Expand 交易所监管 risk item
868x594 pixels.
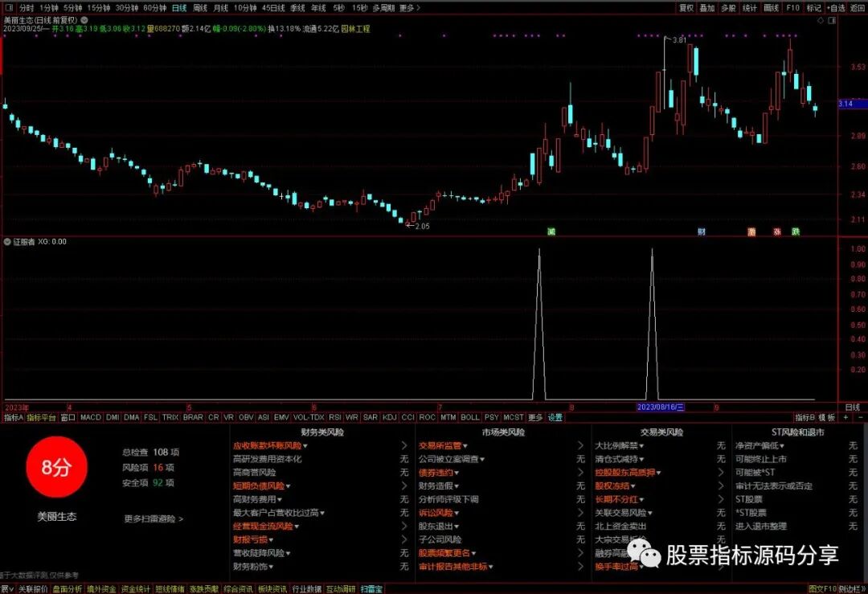click(443, 445)
